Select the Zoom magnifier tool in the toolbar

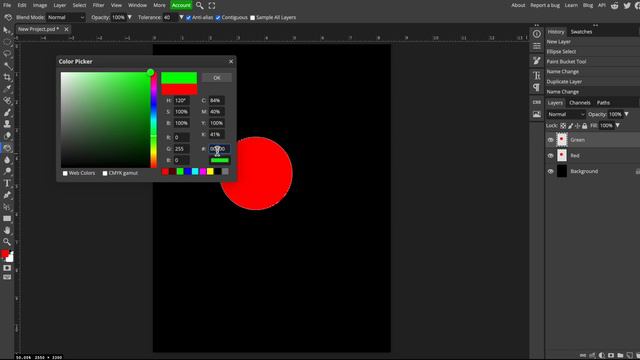click(7, 242)
